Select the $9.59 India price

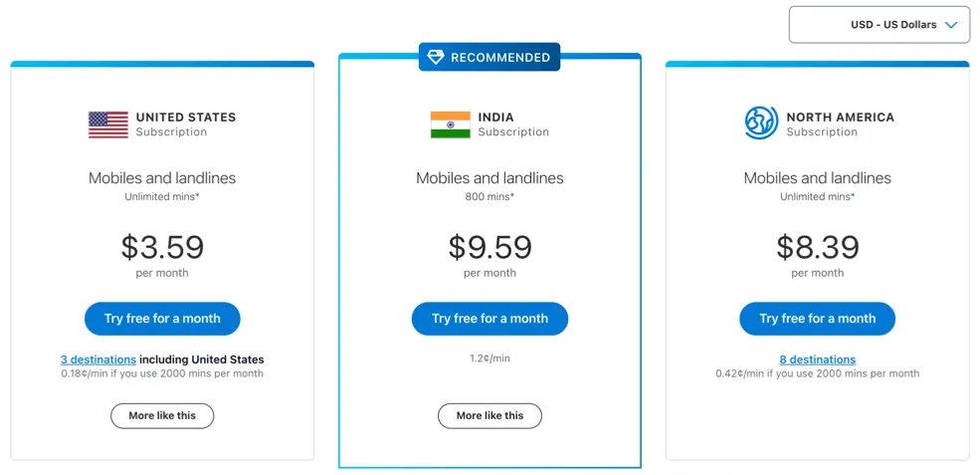point(490,247)
